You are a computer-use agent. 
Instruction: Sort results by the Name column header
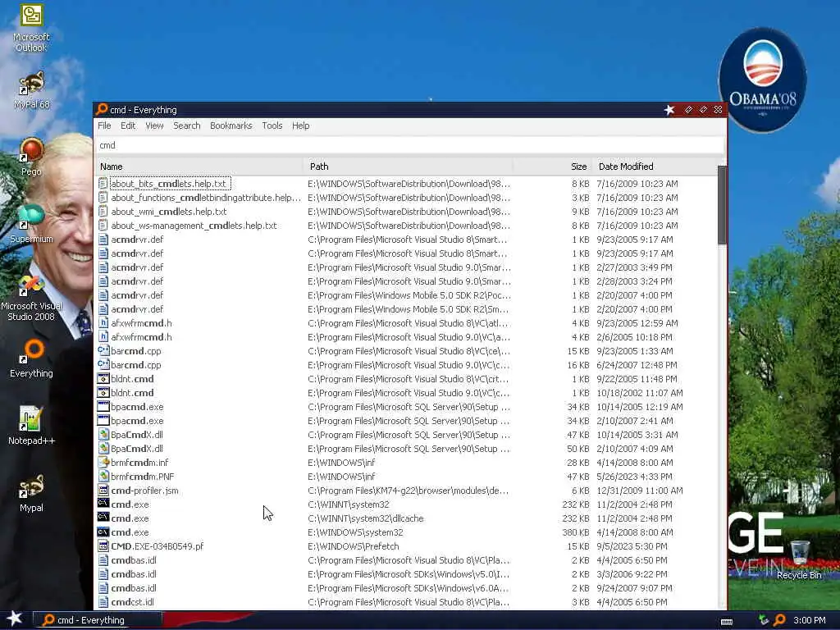pyautogui.click(x=199, y=167)
